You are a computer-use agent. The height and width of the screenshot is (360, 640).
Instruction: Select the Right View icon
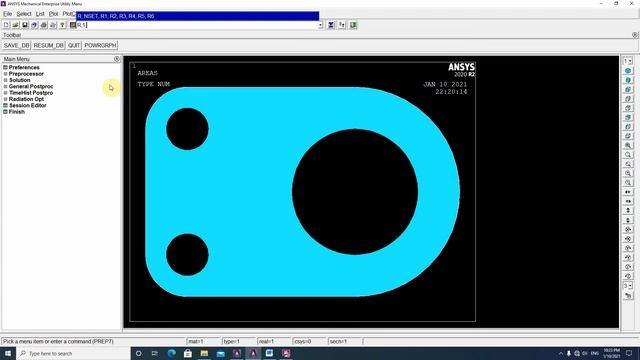(628, 99)
